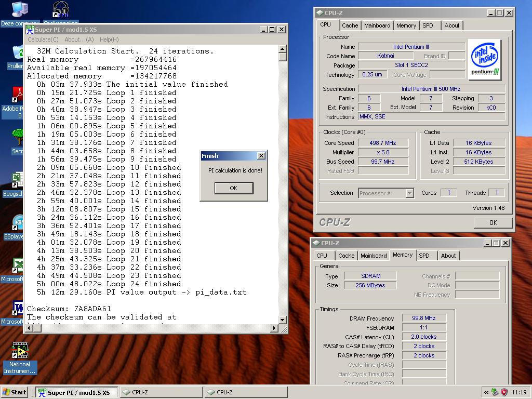Switch to second CPU-Z taskbar button
Image resolution: width=532 pixels, height=399 pixels.
[x=246, y=392]
